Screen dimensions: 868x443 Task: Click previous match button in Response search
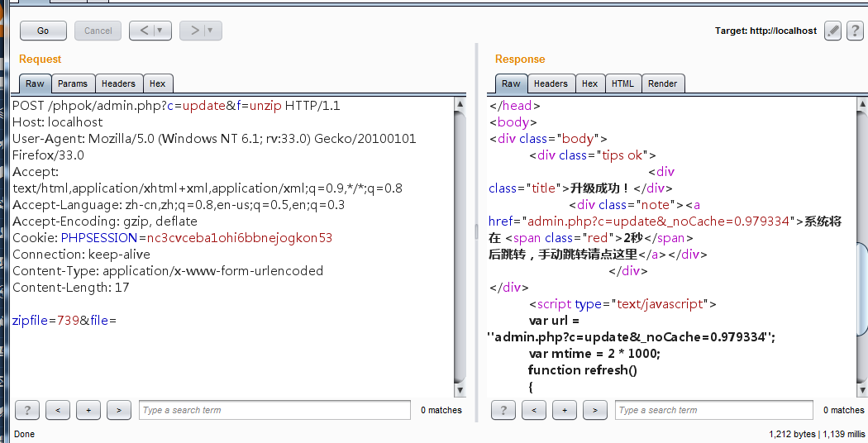coord(534,410)
